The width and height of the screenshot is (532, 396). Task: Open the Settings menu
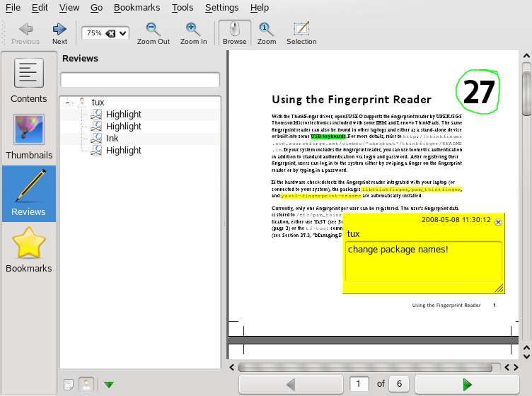[x=221, y=7]
